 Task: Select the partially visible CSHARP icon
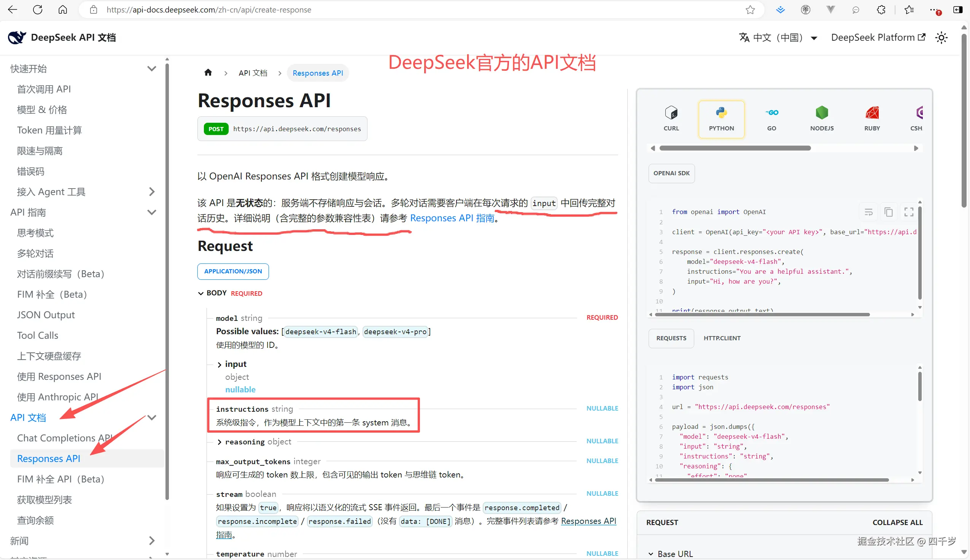click(x=917, y=119)
